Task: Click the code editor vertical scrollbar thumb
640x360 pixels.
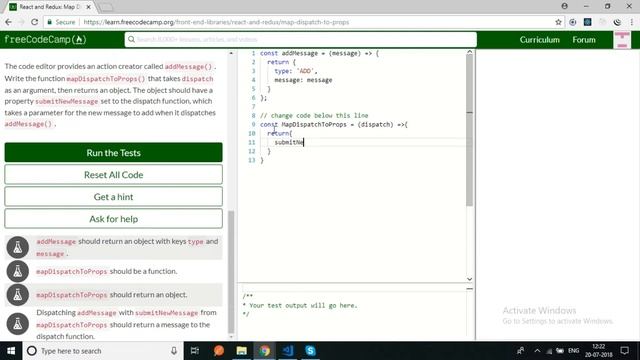Action: click(x=469, y=131)
